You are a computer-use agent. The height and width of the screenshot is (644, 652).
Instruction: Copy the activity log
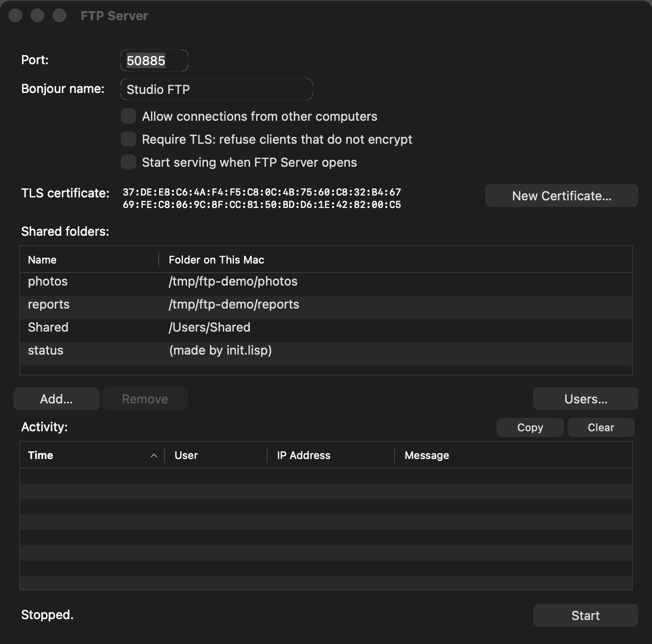coord(530,427)
